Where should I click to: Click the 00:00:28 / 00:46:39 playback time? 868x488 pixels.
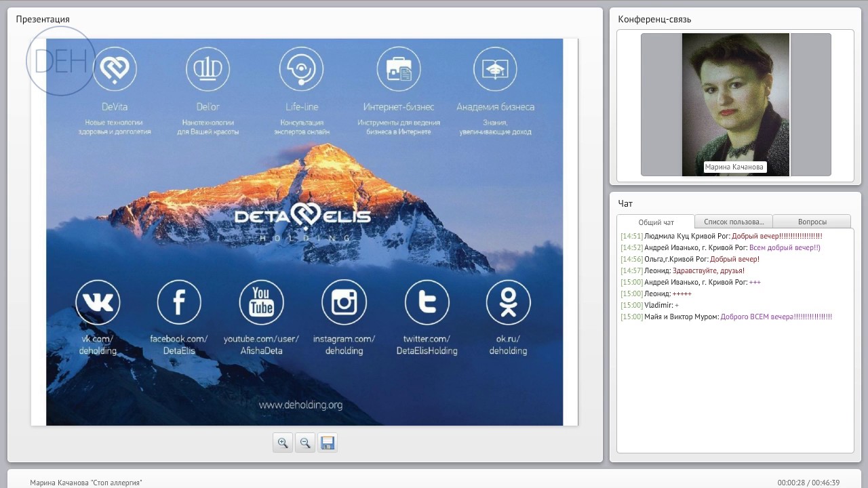pyautogui.click(x=808, y=483)
